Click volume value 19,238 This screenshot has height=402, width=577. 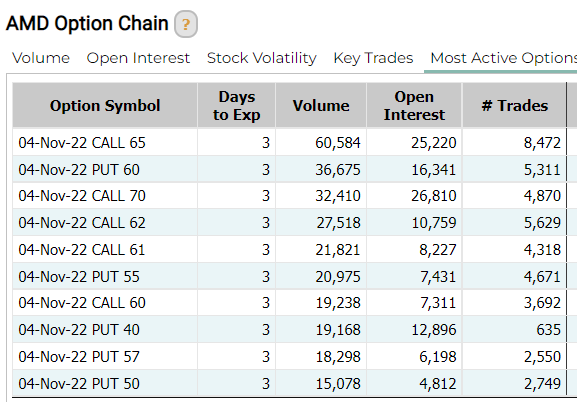click(338, 303)
